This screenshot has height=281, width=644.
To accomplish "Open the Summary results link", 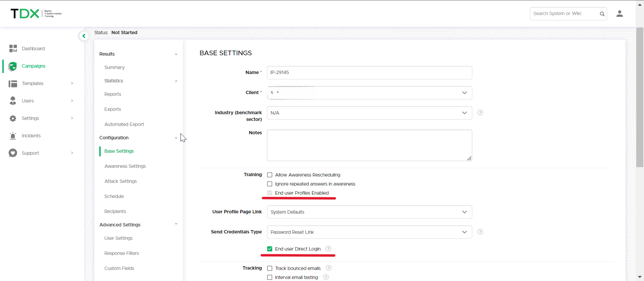I will [114, 67].
